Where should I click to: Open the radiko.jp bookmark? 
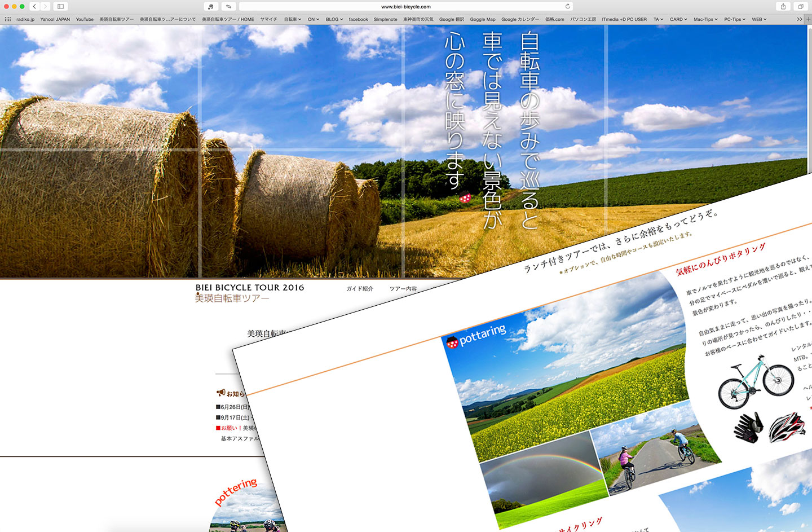point(25,19)
